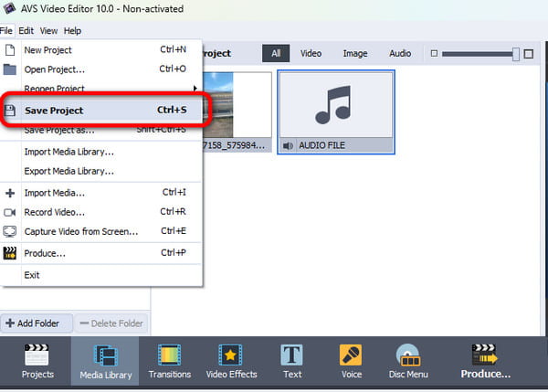Open the Transitions section
This screenshot has width=548, height=392.
point(170,362)
